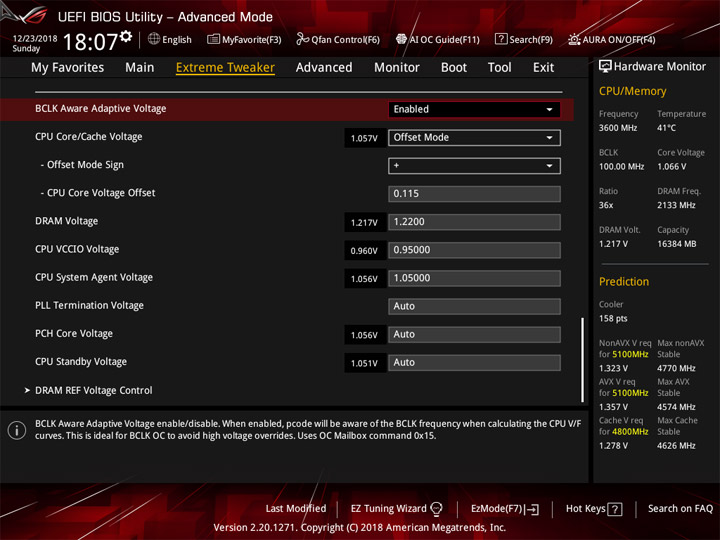Click the CPU/Memory heading
This screenshot has height=540, width=720.
click(632, 91)
